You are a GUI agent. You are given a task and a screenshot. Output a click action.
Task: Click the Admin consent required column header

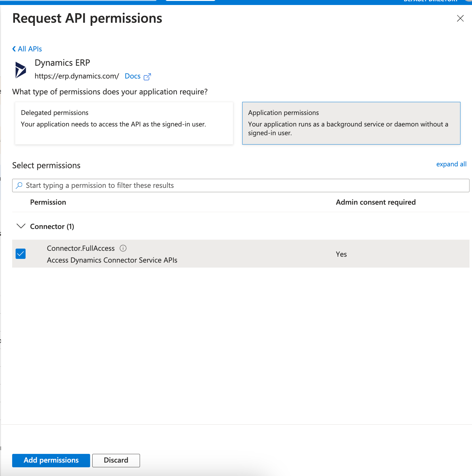(x=376, y=202)
